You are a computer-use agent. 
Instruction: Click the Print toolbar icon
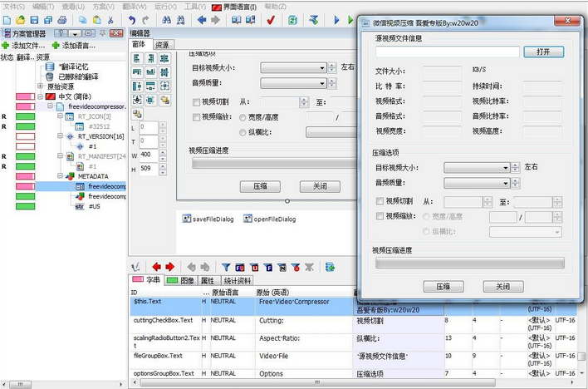pyautogui.click(x=62, y=20)
